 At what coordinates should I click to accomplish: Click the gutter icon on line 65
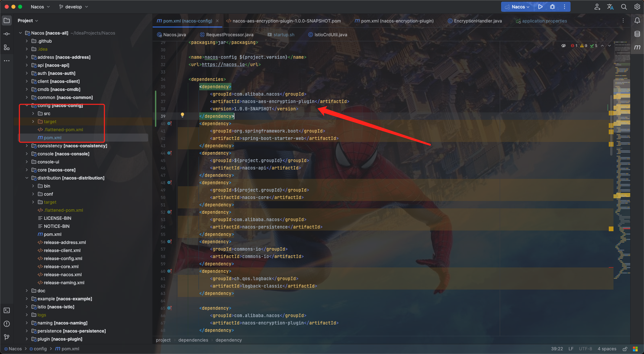pyautogui.click(x=169, y=308)
